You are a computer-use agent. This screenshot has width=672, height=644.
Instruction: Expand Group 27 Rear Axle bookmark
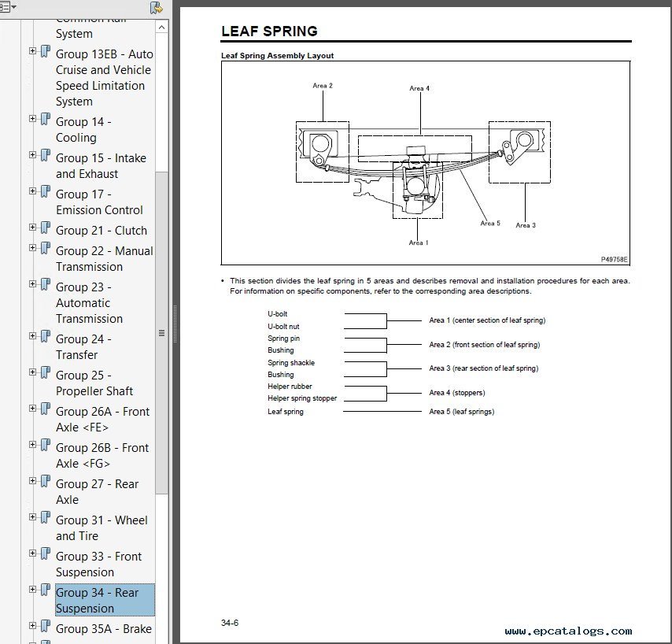(x=32, y=481)
